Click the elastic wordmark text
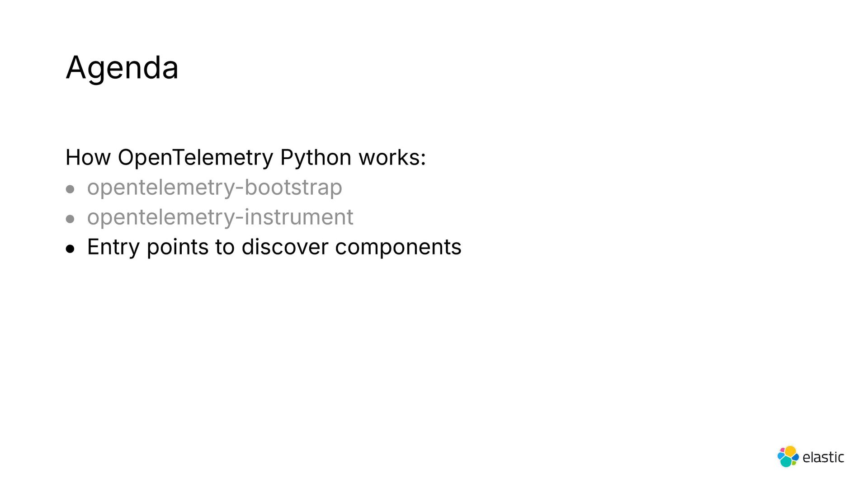The width and height of the screenshot is (868, 488). 823,457
